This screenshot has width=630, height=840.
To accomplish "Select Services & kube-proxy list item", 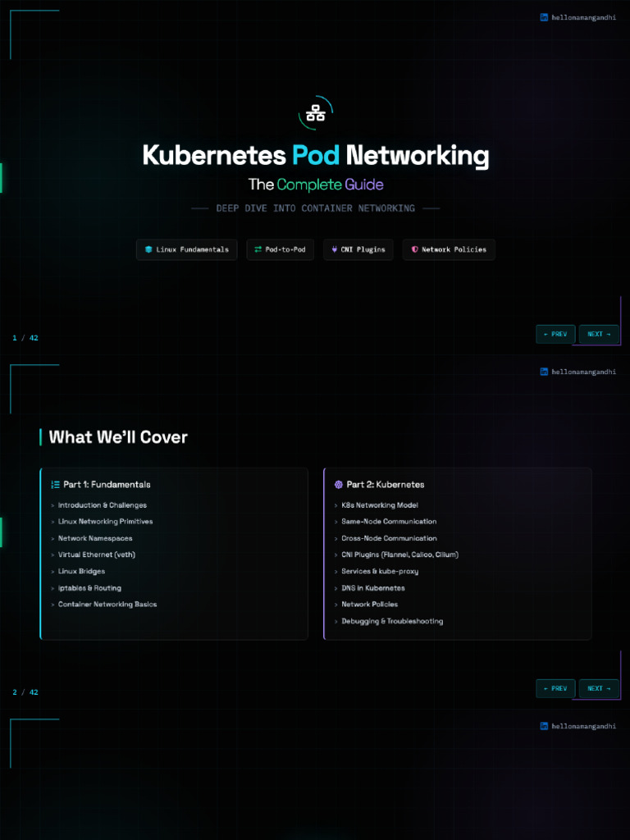I will [380, 571].
